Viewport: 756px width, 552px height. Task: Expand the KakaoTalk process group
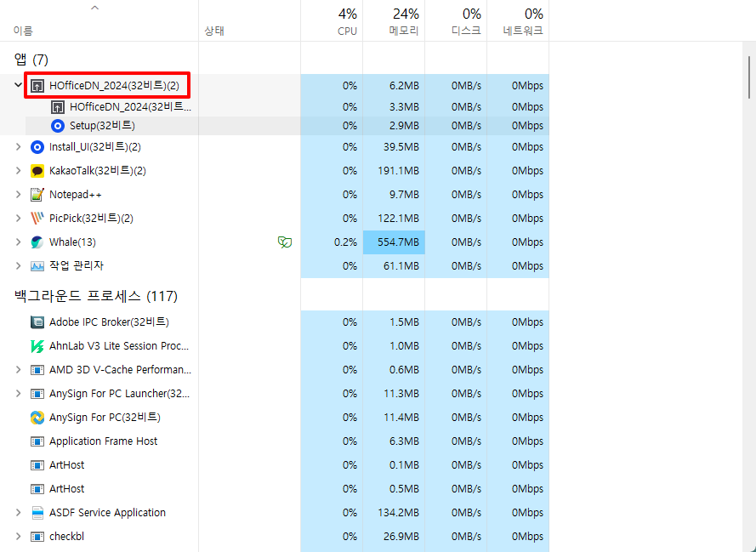pos(19,170)
